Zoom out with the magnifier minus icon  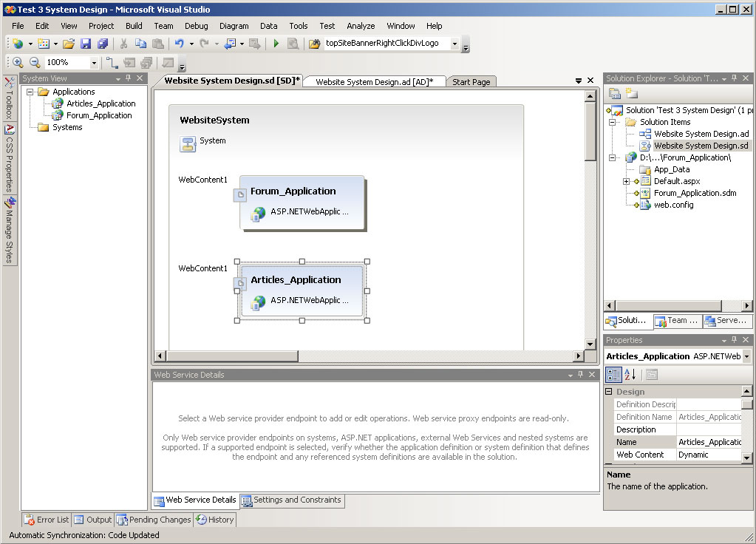coord(35,62)
